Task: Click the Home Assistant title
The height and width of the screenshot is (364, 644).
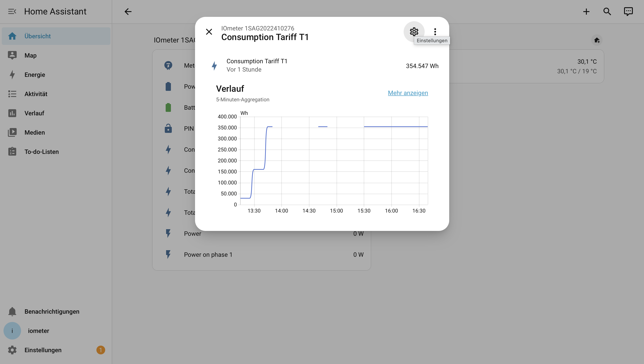Action: (x=55, y=12)
